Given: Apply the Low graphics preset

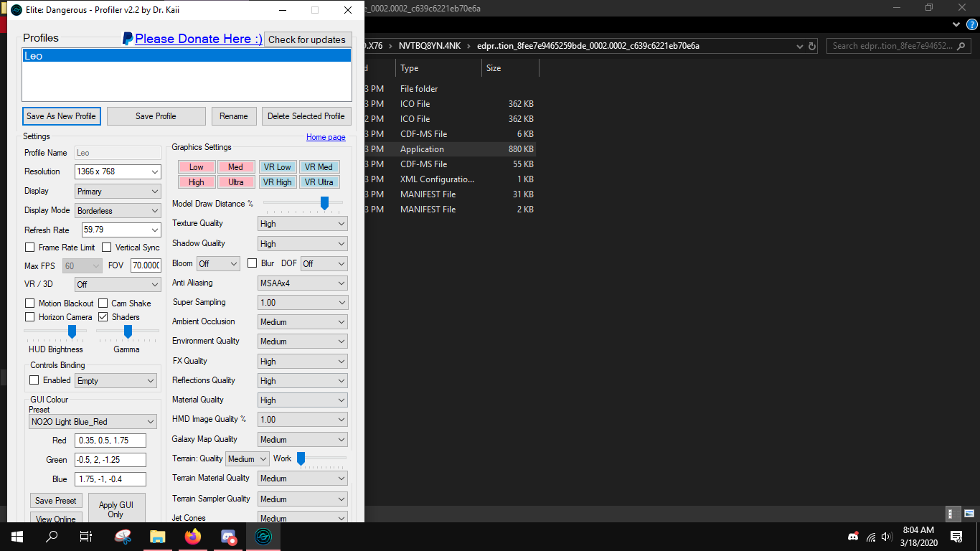Looking at the screenshot, I should point(197,167).
